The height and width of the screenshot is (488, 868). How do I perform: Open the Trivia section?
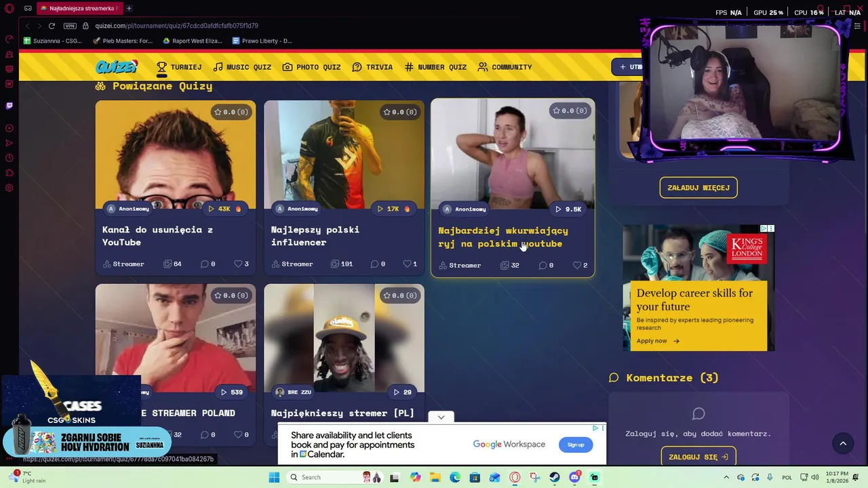click(x=372, y=67)
